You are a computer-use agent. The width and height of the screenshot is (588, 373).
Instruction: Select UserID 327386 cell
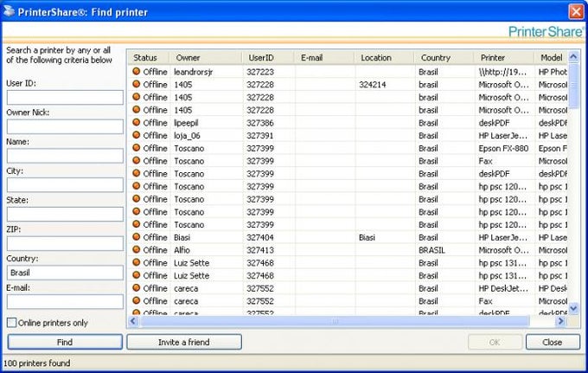pos(260,123)
